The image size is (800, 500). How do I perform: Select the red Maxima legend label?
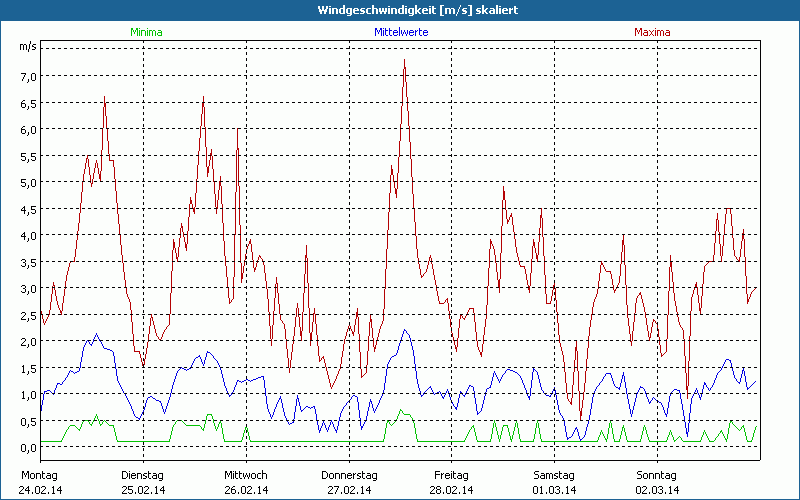652,32
